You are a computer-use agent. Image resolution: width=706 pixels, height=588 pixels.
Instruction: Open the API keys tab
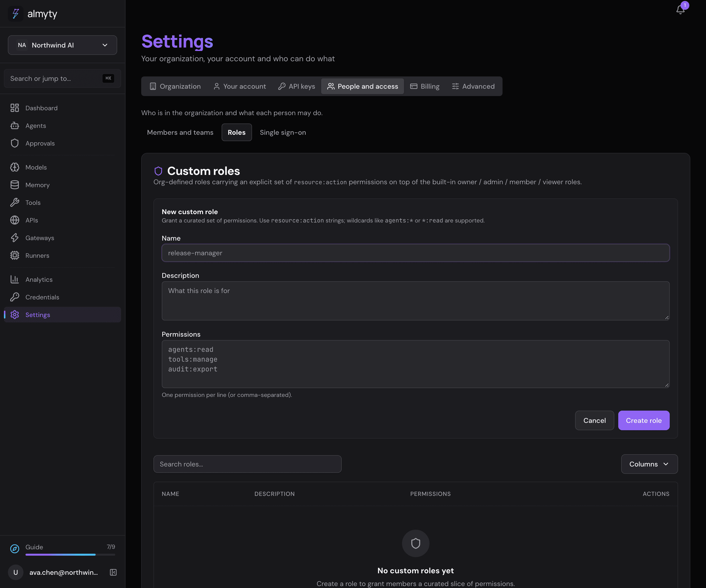point(297,86)
